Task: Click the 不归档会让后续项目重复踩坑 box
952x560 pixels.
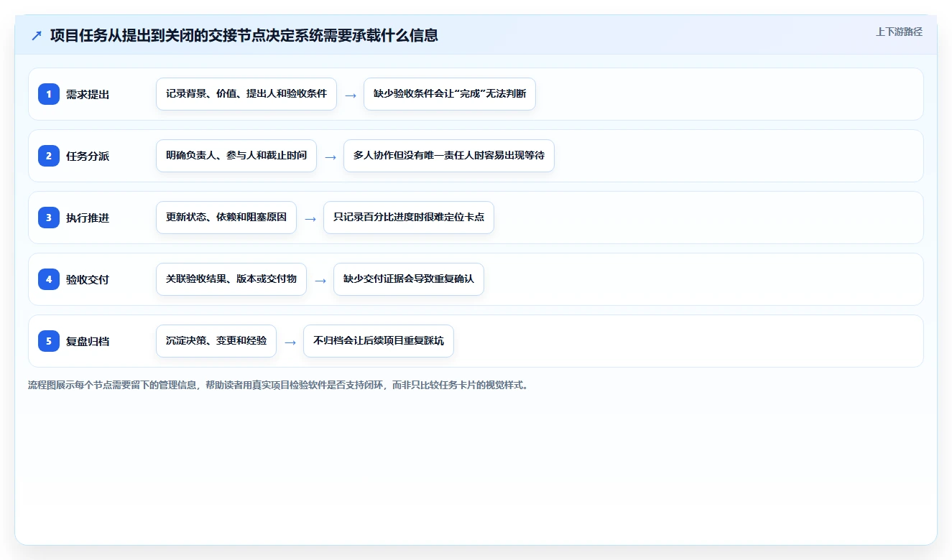Action: tap(379, 341)
